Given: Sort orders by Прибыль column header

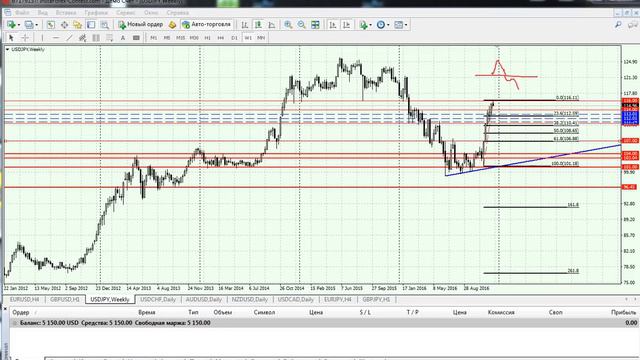Looking at the screenshot, I should 623,312.
